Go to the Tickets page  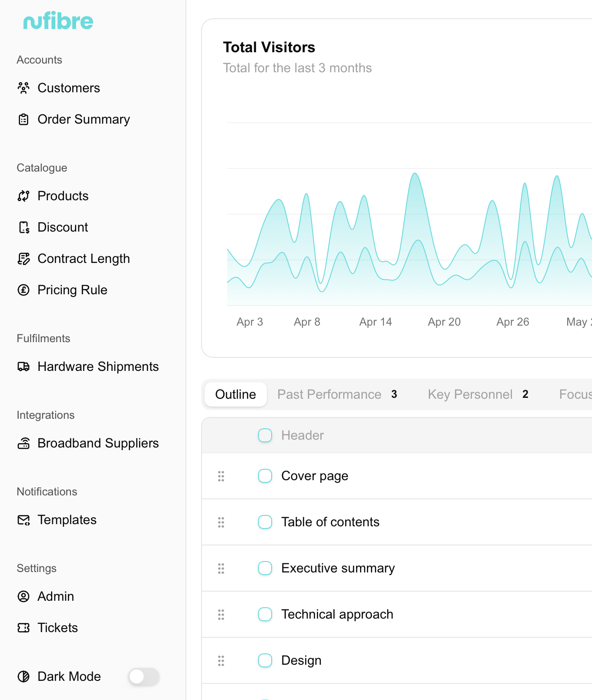(x=57, y=628)
